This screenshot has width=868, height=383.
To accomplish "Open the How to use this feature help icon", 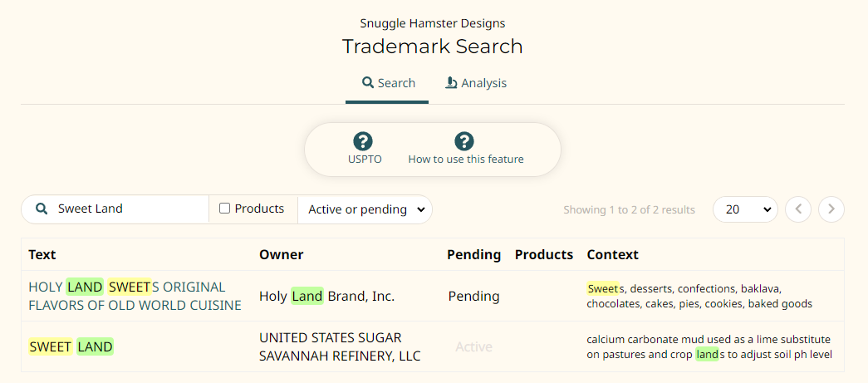I will tap(464, 141).
